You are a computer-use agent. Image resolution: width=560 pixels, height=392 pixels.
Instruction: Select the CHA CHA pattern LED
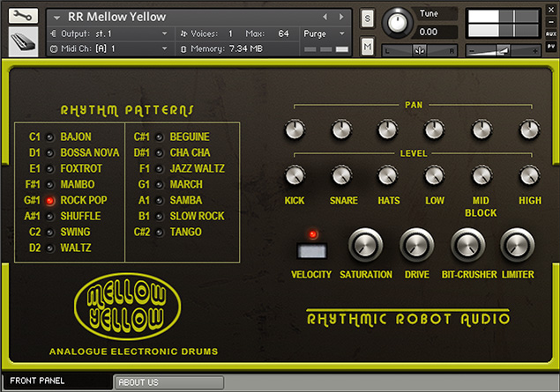coord(160,153)
